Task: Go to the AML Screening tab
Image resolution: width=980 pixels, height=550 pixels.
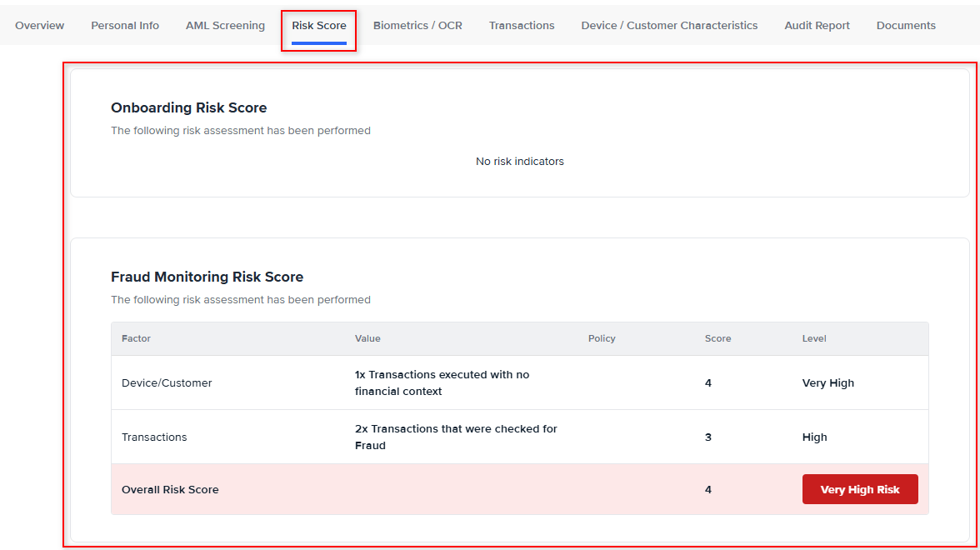Action: pyautogui.click(x=225, y=25)
